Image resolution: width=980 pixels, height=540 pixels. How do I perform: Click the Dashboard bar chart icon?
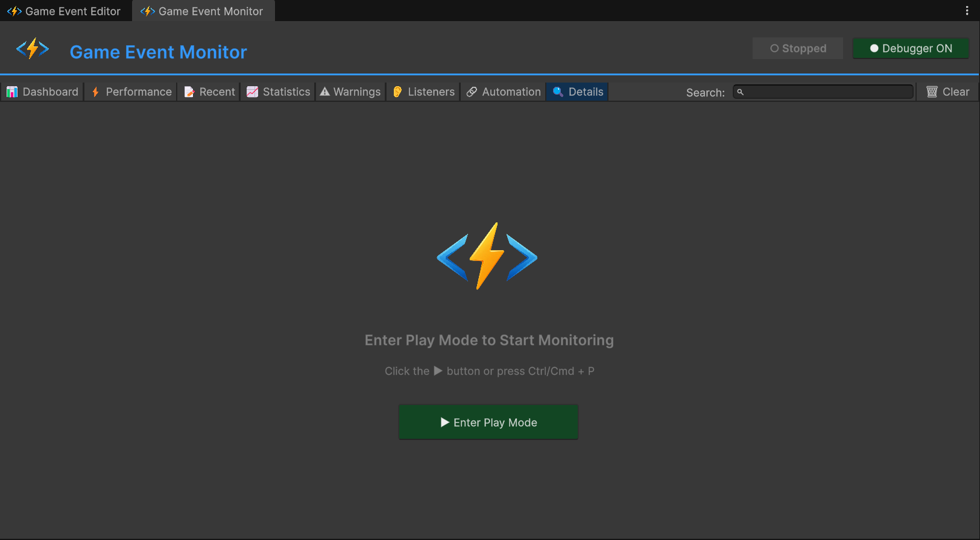coord(12,92)
